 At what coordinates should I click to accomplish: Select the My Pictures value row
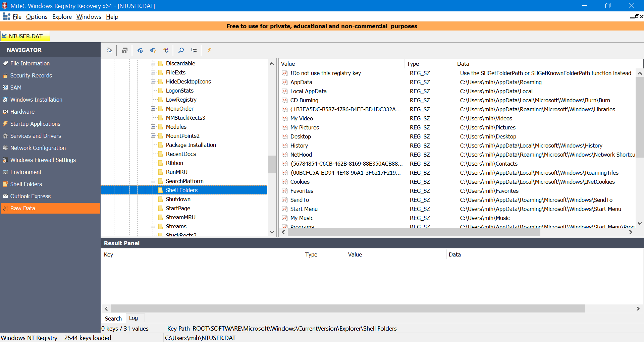coord(457,127)
